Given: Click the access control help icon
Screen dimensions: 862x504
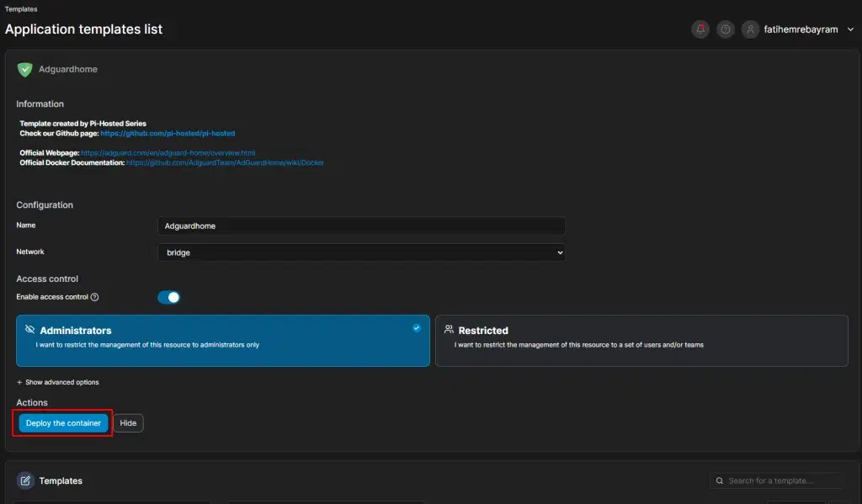Looking at the screenshot, I should point(94,297).
